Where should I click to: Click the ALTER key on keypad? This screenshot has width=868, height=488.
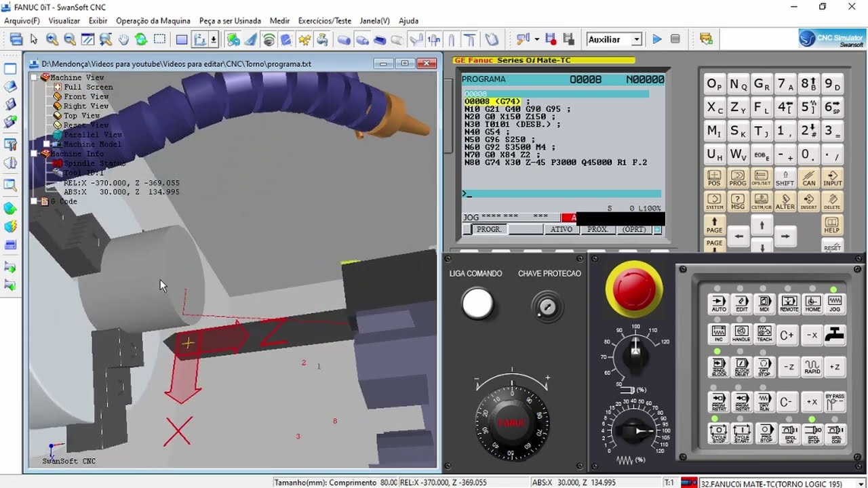(785, 202)
